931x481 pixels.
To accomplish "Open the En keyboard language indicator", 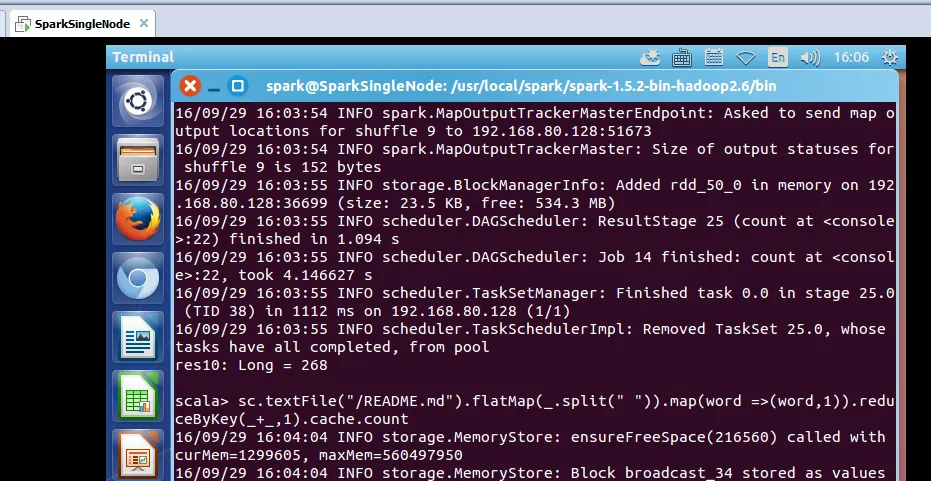I will pyautogui.click(x=778, y=58).
